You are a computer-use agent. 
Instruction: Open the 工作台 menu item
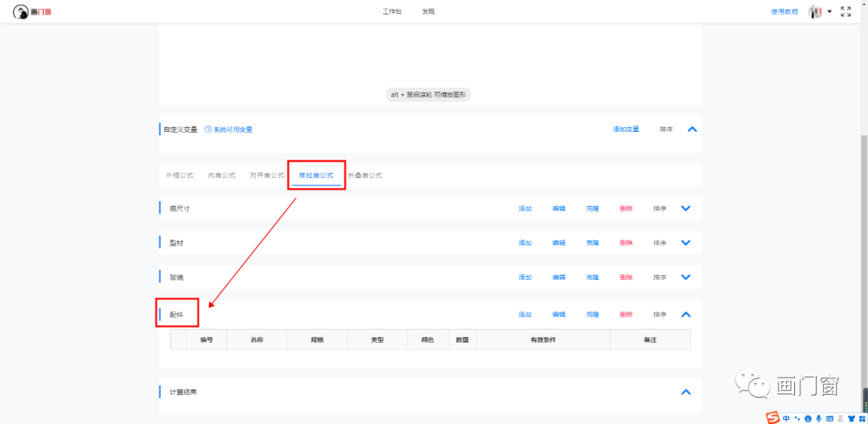coord(392,11)
